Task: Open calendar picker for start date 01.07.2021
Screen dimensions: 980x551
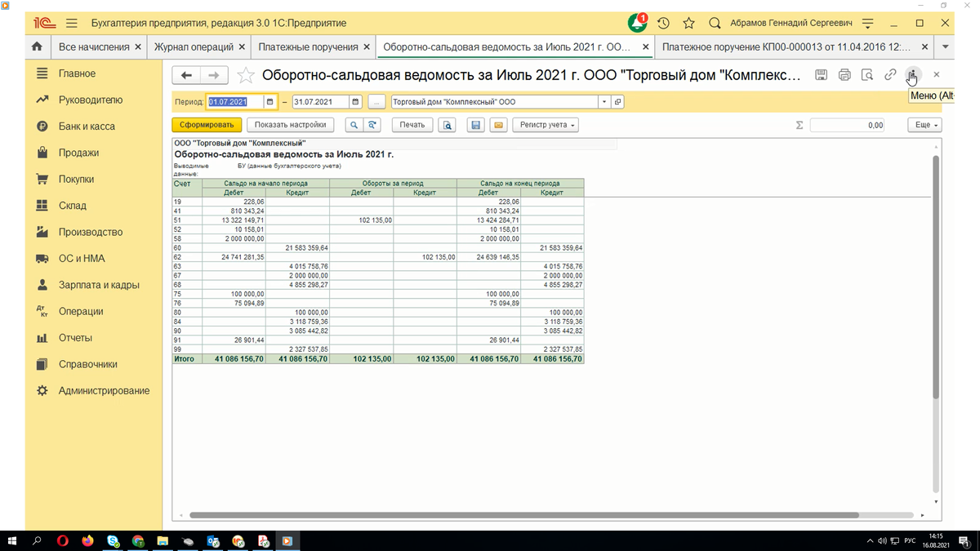Action: tap(269, 102)
